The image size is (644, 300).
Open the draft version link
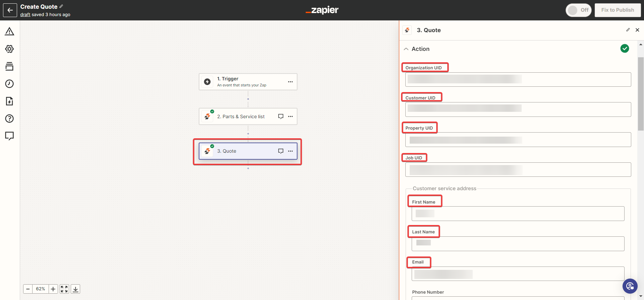click(x=25, y=15)
